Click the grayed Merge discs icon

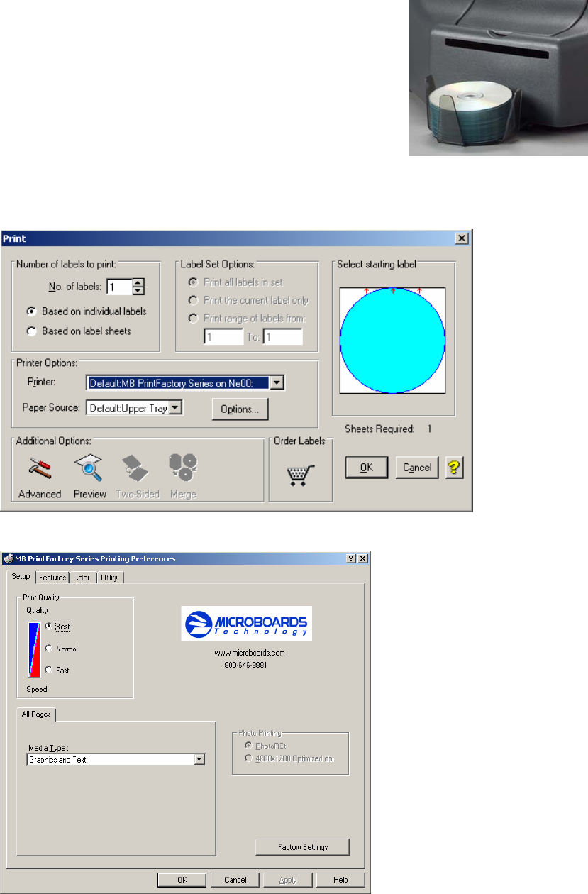tap(183, 468)
